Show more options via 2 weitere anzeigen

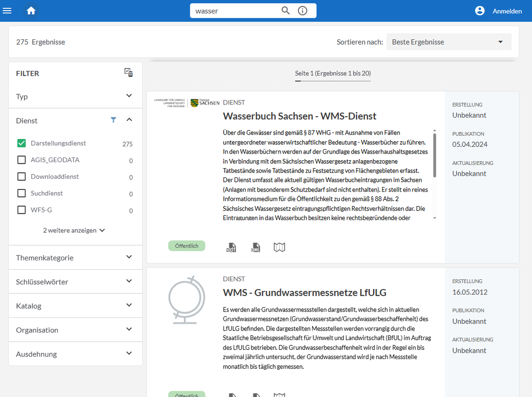click(74, 230)
